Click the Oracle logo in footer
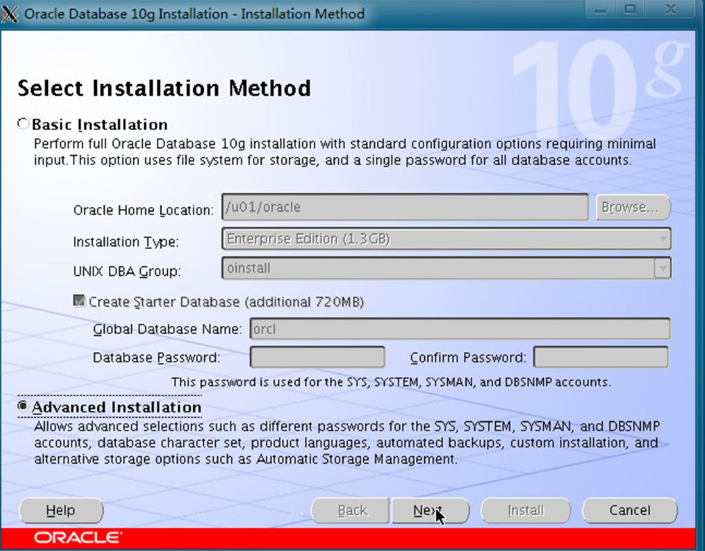 click(77, 538)
